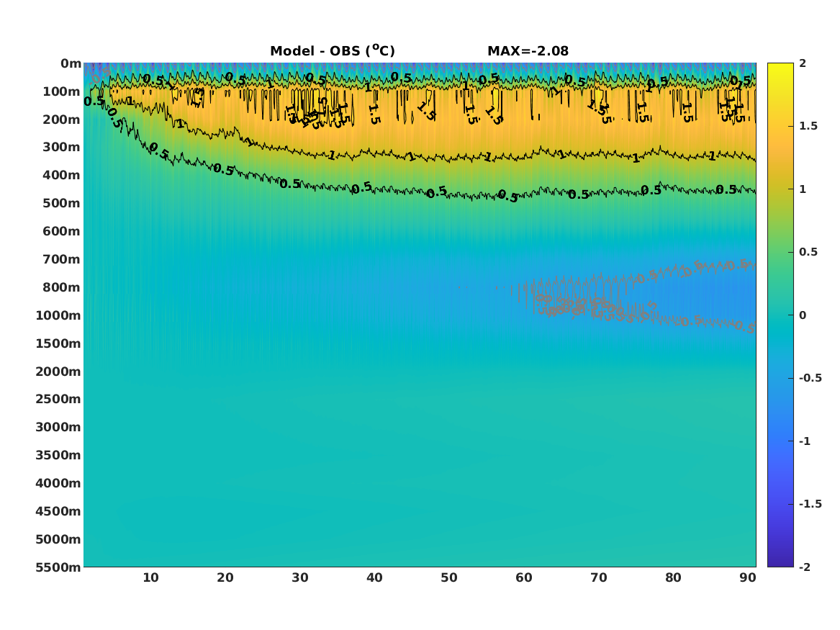This screenshot has height=630, width=840.
Task: Click the "800m" depth tick label
Action: click(62, 287)
